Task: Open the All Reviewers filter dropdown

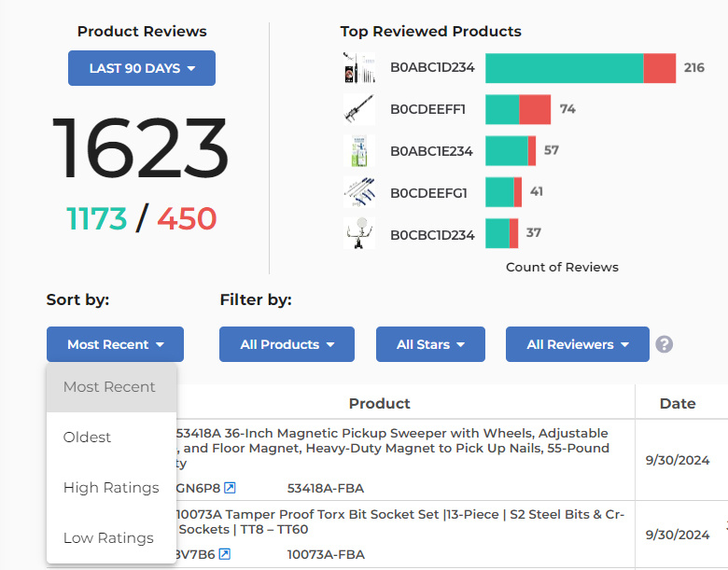Action: [577, 344]
